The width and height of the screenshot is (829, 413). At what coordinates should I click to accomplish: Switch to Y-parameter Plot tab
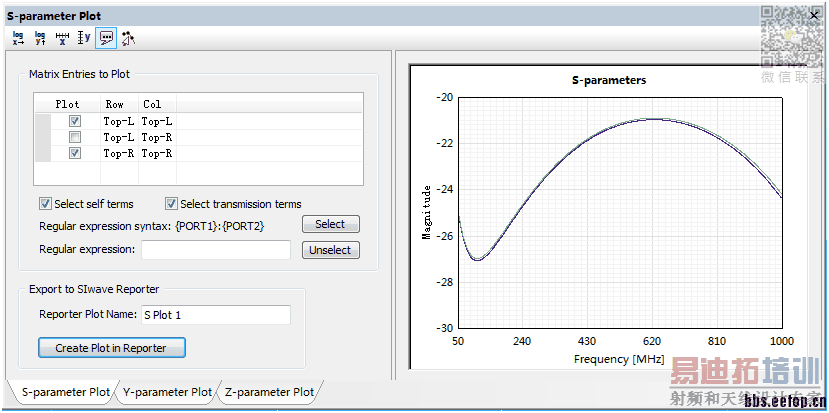167,392
